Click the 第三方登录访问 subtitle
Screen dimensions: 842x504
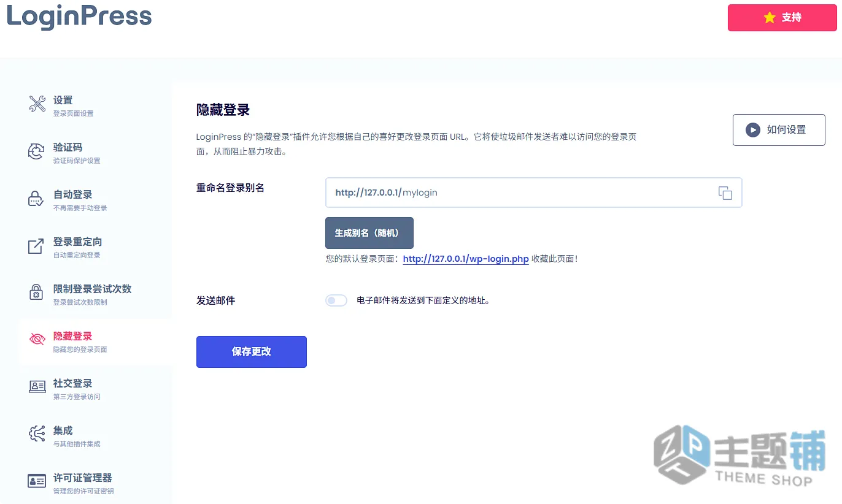(77, 397)
